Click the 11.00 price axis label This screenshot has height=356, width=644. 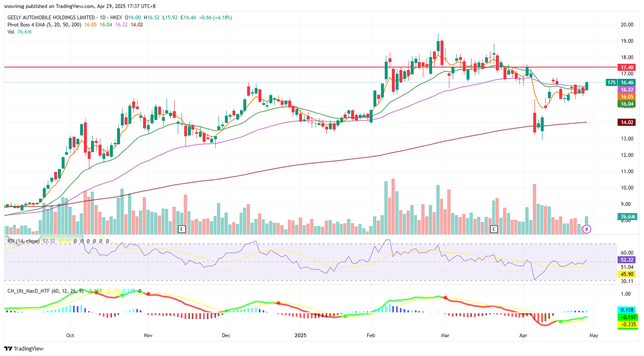coord(627,172)
